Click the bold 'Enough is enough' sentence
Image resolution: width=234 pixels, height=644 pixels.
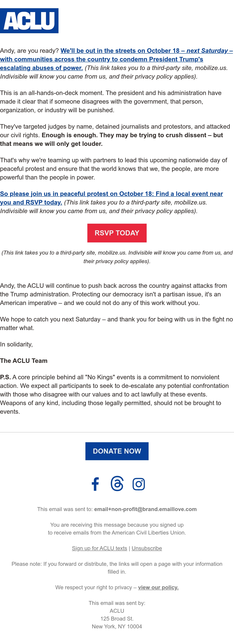[x=112, y=140]
